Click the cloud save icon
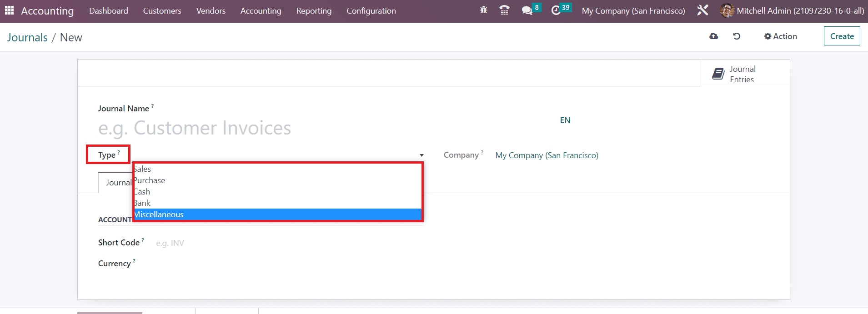 (x=713, y=36)
